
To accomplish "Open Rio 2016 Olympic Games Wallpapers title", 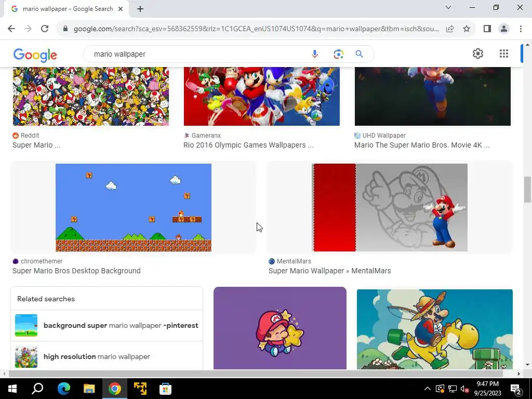I will pos(248,145).
